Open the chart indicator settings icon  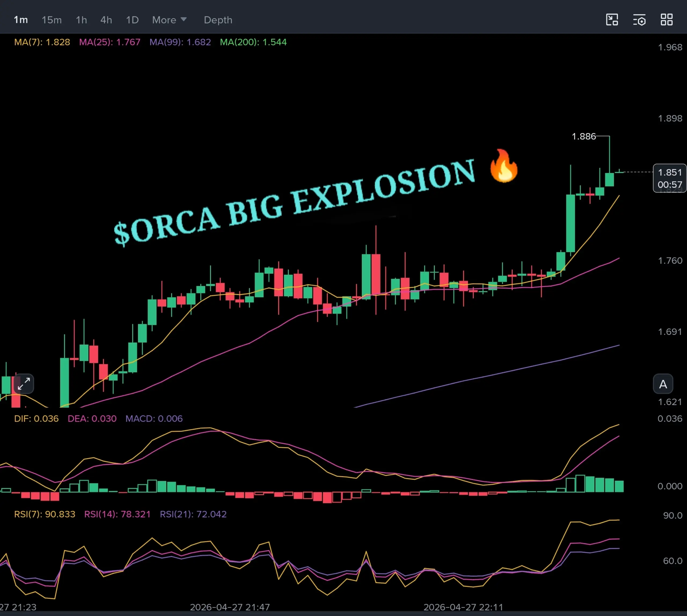point(639,20)
